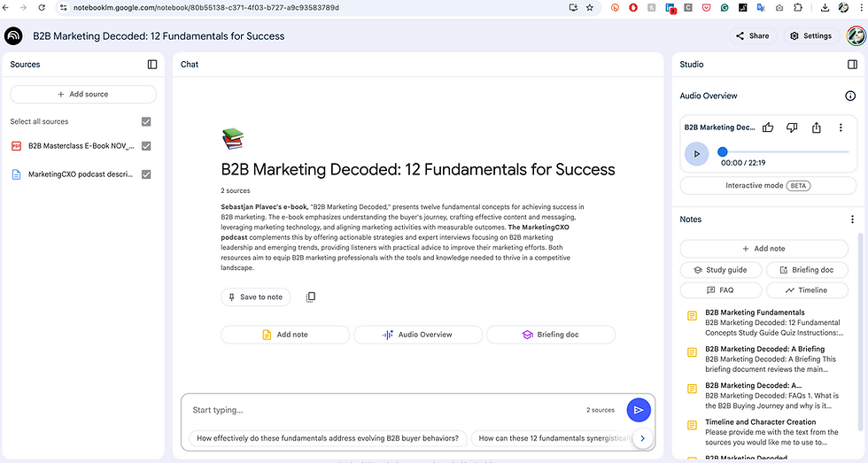Open Notes more options menu

tap(852, 219)
